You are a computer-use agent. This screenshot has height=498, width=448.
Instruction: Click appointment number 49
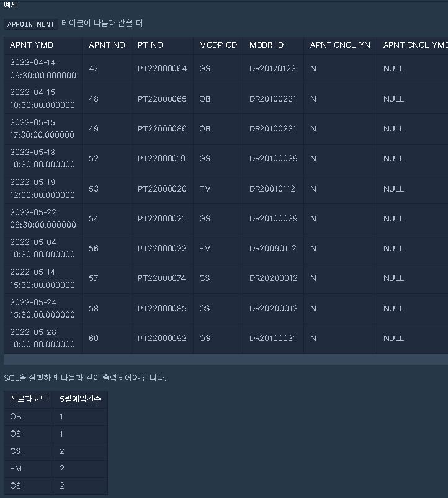click(94, 128)
